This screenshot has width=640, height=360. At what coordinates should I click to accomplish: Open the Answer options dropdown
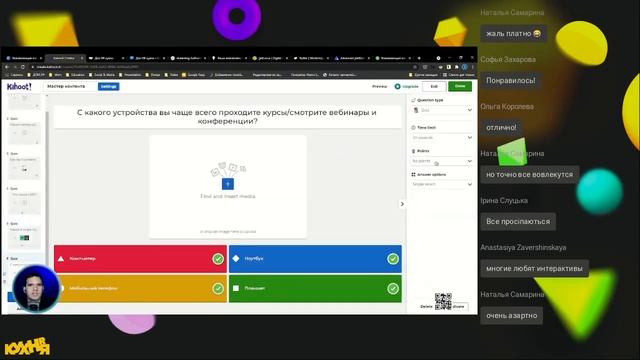[x=442, y=184]
